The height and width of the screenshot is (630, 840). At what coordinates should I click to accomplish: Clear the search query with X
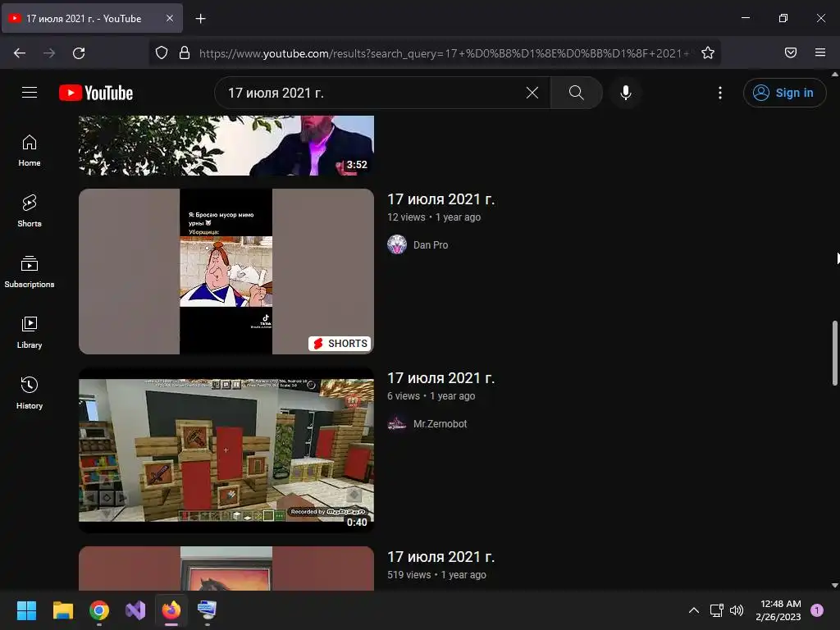532,93
